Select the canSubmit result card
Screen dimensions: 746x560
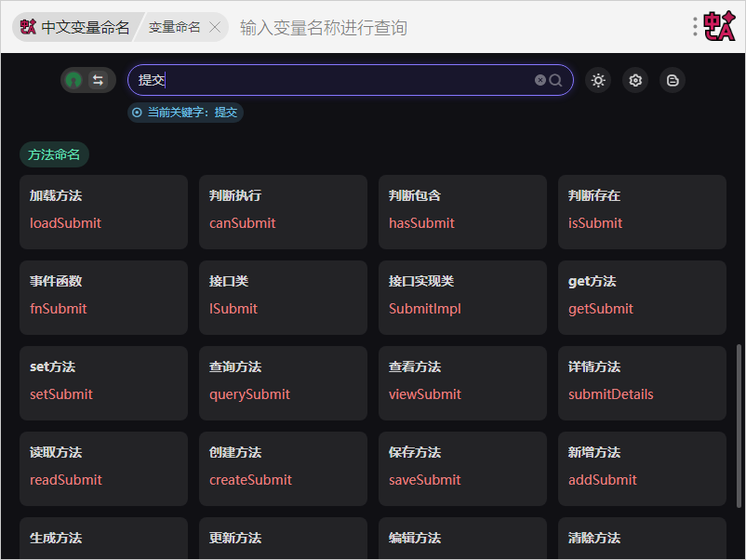click(x=283, y=212)
